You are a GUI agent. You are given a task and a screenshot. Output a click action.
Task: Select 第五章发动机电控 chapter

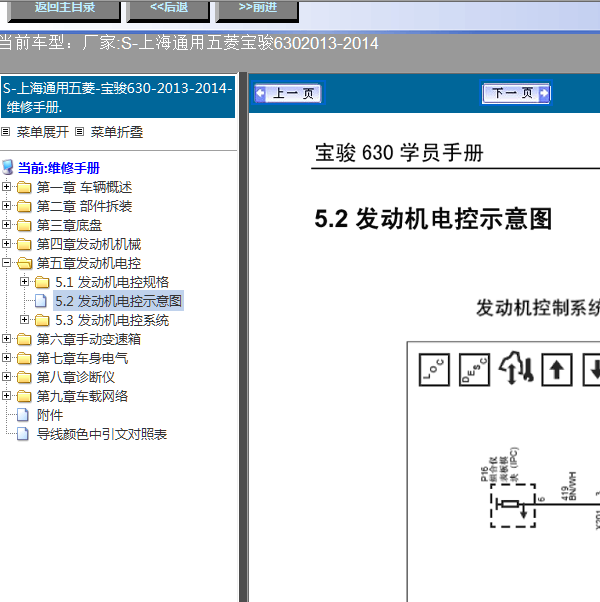point(89,263)
